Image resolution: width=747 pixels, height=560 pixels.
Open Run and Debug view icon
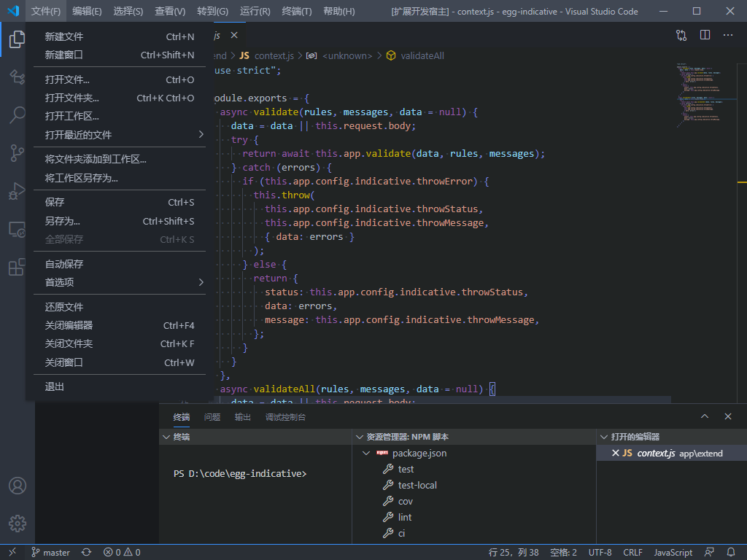(x=18, y=191)
